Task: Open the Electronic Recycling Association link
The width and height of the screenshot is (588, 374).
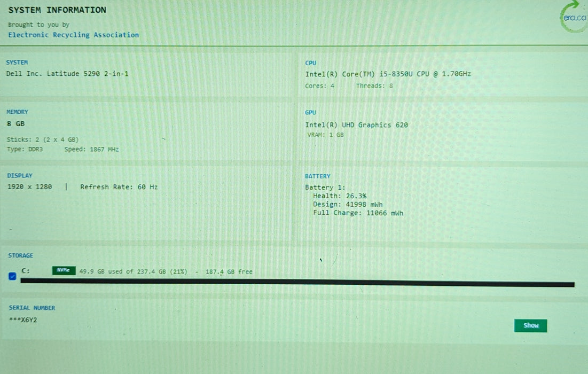Action: click(74, 35)
